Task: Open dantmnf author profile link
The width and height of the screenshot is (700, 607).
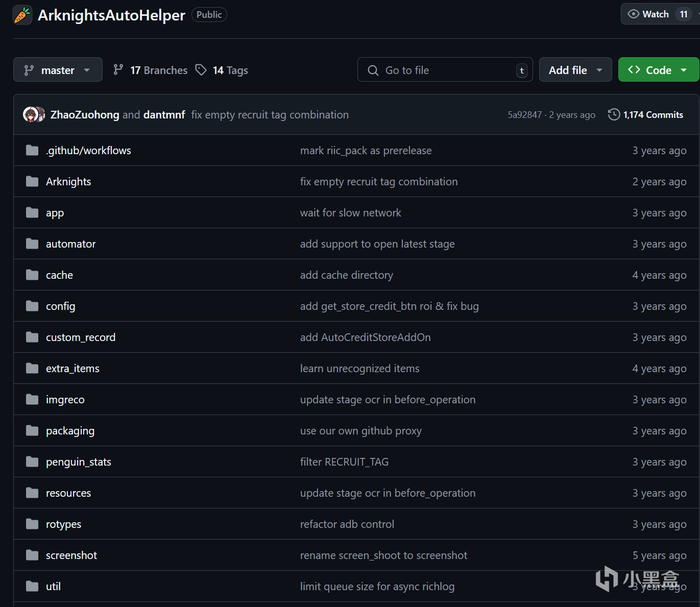Action: pyautogui.click(x=164, y=115)
